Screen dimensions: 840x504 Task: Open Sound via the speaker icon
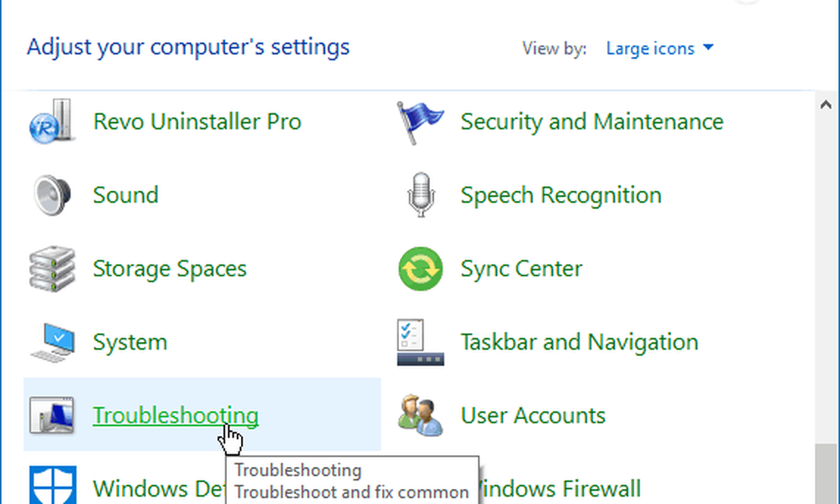(x=53, y=196)
